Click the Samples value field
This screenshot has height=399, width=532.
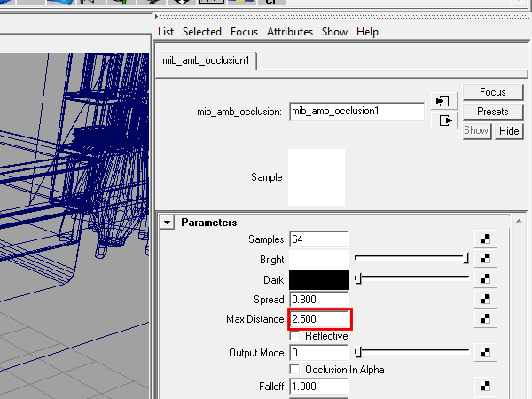point(318,239)
